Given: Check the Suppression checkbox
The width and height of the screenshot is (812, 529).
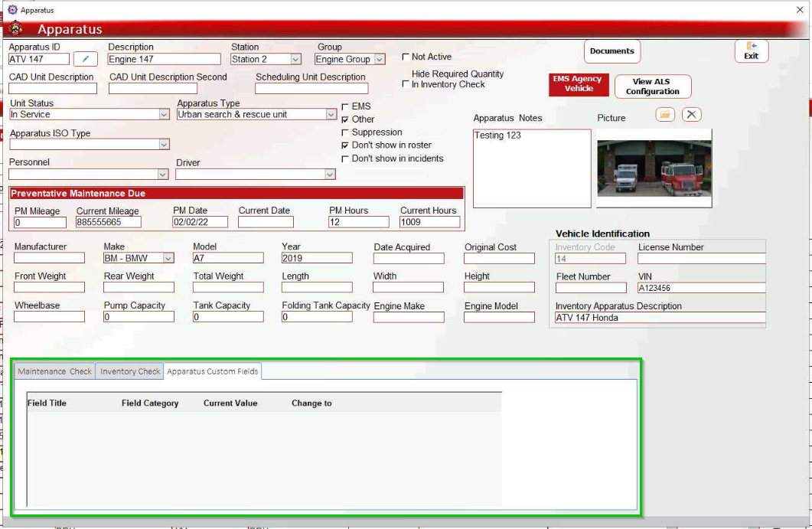Looking at the screenshot, I should (345, 132).
